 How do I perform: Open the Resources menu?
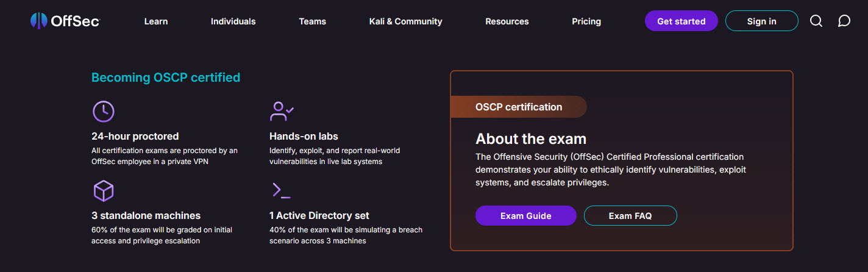pos(507,21)
